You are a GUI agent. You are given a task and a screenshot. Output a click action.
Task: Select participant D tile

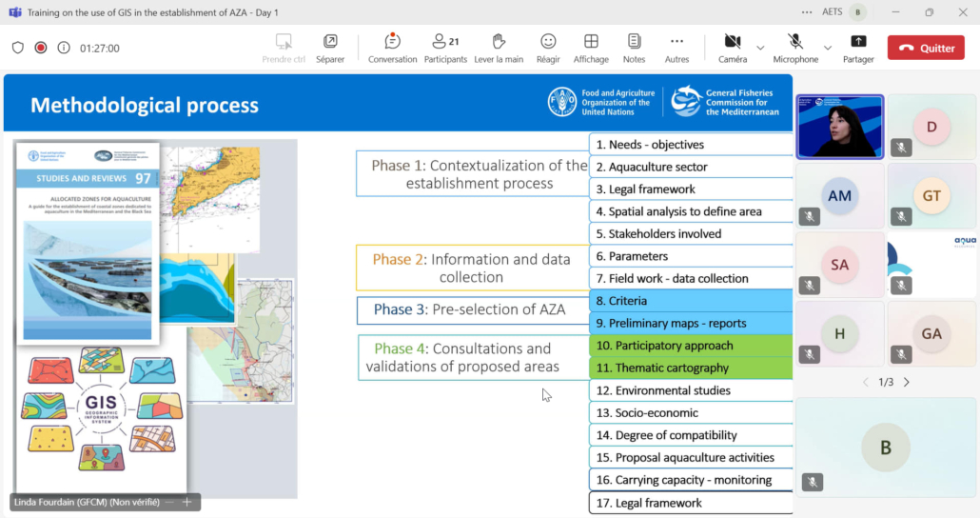coord(931,127)
